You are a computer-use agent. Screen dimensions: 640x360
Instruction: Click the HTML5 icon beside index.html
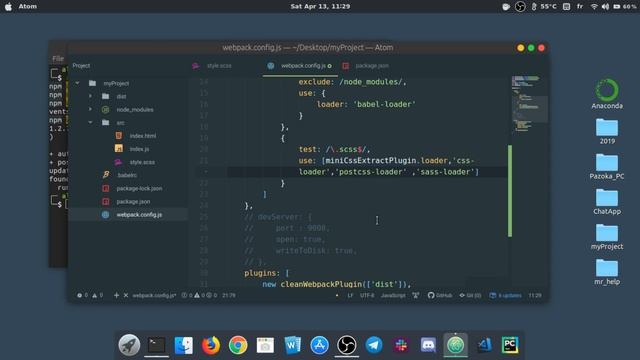point(118,136)
